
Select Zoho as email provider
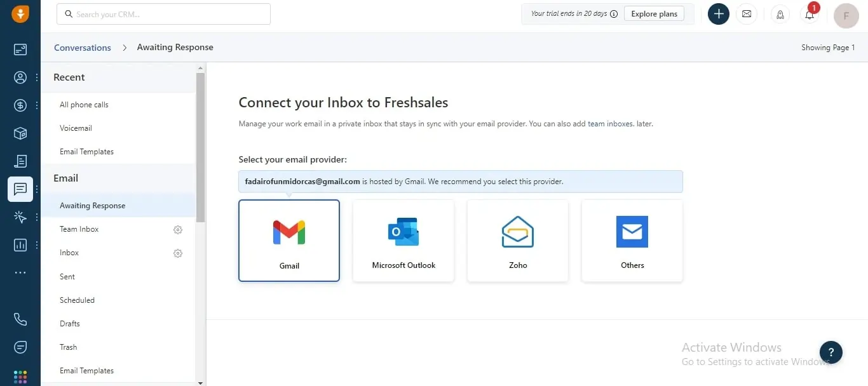(x=518, y=241)
